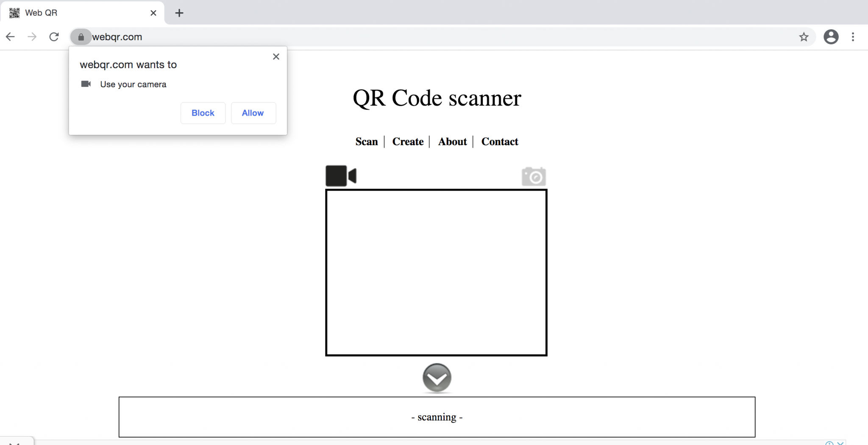Select the snapshot camera icon
The height and width of the screenshot is (445, 868).
pyautogui.click(x=534, y=176)
